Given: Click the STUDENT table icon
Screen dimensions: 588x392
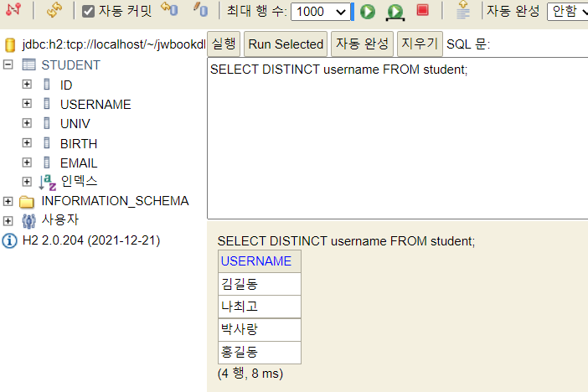Looking at the screenshot, I should point(28,64).
